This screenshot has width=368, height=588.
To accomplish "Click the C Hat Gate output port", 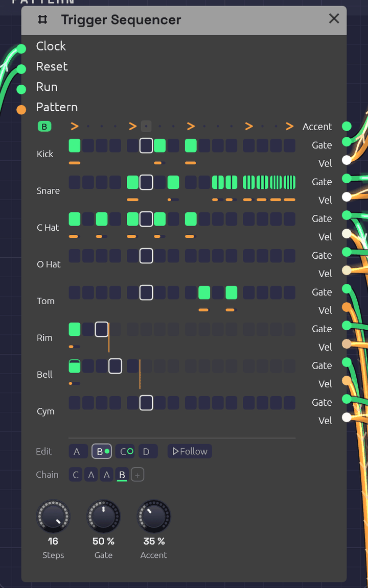I will pos(347,215).
